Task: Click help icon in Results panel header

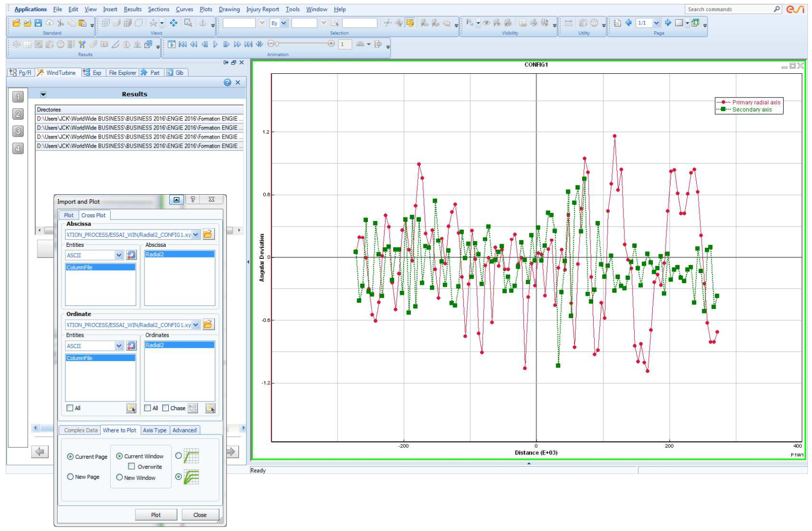Action: tap(227, 82)
